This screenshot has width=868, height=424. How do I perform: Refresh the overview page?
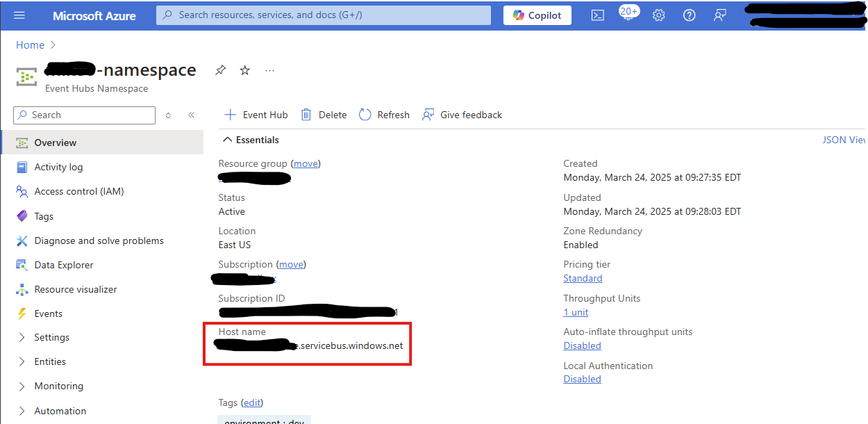(384, 115)
